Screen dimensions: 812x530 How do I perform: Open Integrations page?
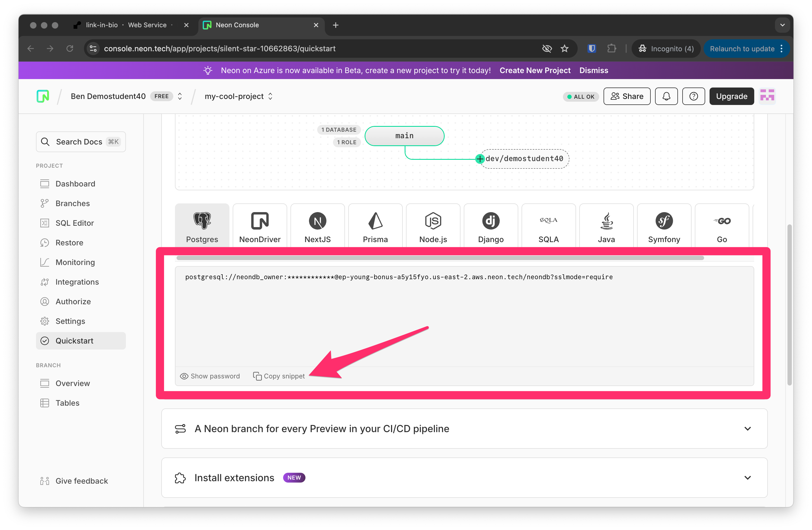click(x=81, y=282)
